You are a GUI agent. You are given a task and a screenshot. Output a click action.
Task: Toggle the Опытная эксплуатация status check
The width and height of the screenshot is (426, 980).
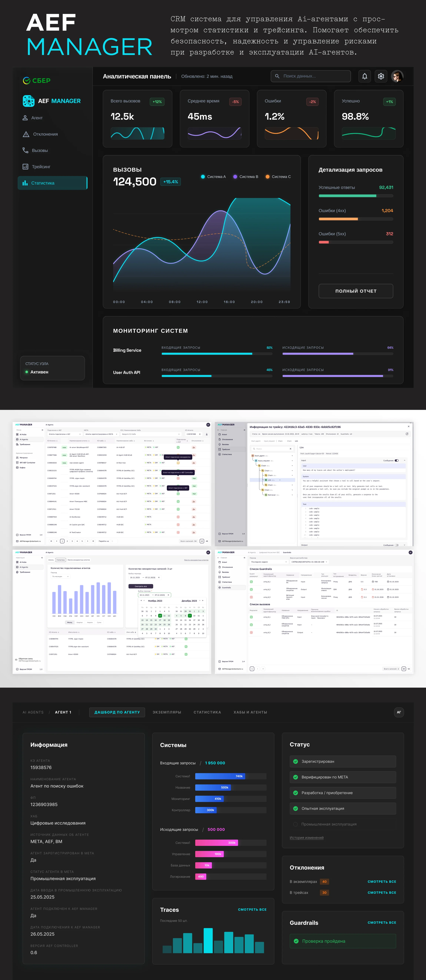pos(296,808)
